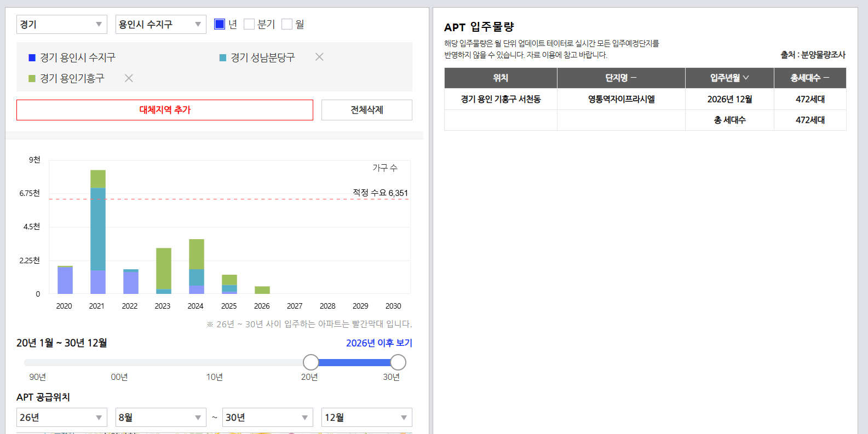Sort the table by 단지명 header
868x434 pixels.
pos(621,78)
